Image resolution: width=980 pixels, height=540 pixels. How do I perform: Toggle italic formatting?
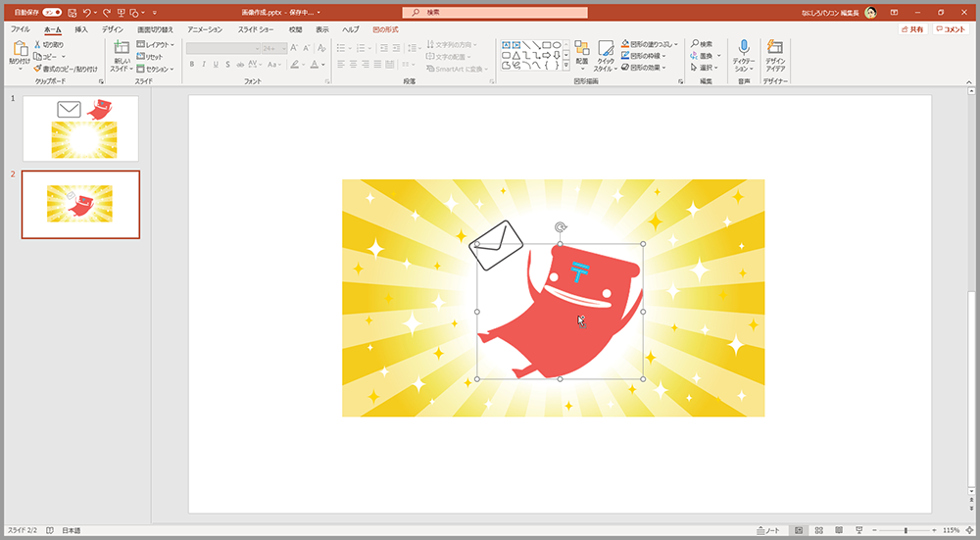204,65
